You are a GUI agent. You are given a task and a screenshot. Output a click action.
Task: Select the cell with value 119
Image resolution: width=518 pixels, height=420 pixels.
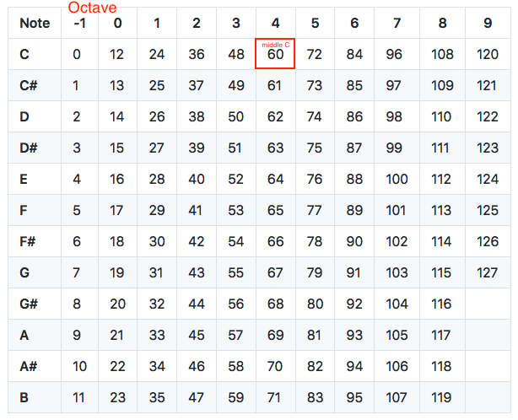pos(442,397)
